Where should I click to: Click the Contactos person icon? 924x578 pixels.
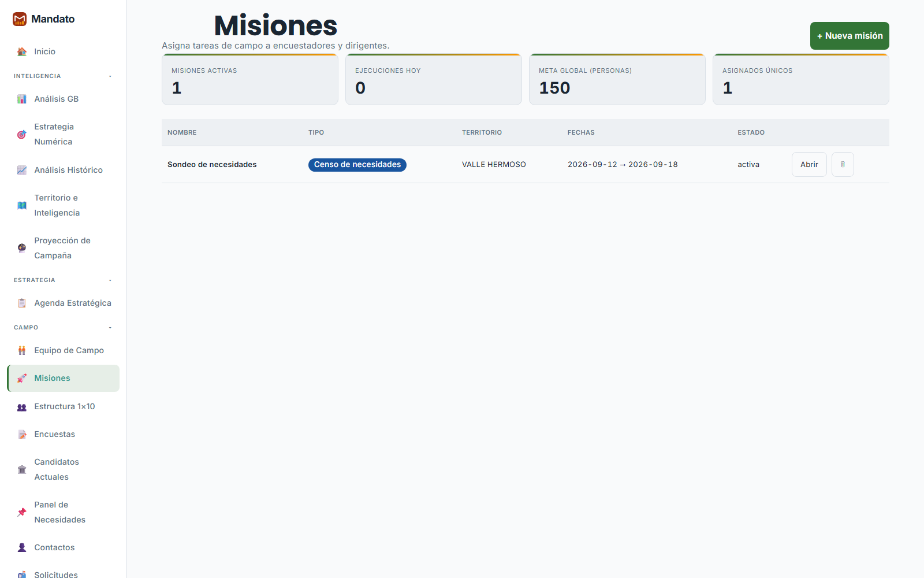click(22, 547)
